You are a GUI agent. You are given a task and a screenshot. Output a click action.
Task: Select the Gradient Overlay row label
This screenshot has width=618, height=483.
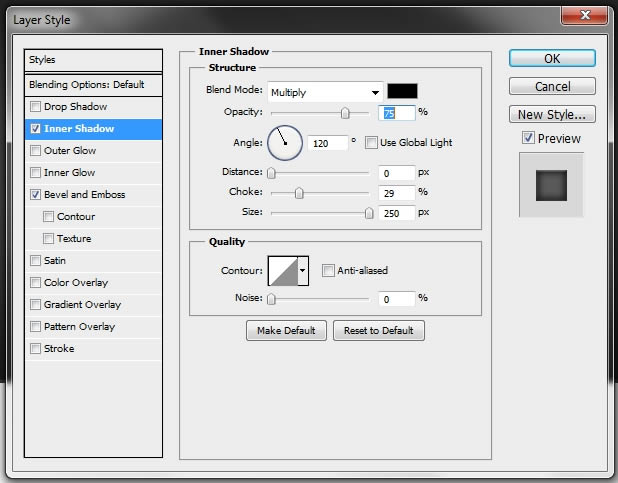[82, 304]
